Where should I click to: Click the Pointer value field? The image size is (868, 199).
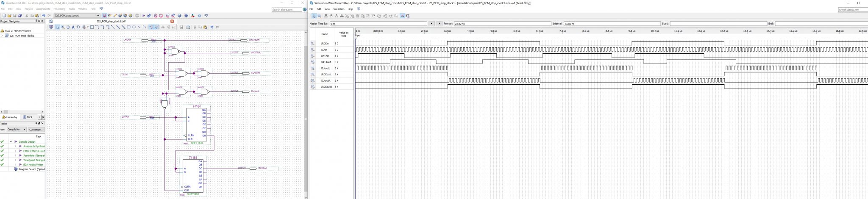click(502, 24)
